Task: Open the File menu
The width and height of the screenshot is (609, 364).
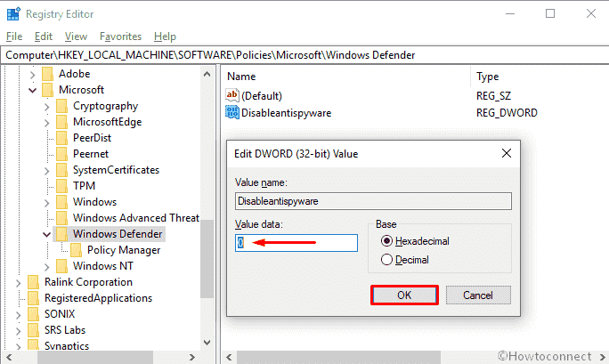Action: coord(14,36)
